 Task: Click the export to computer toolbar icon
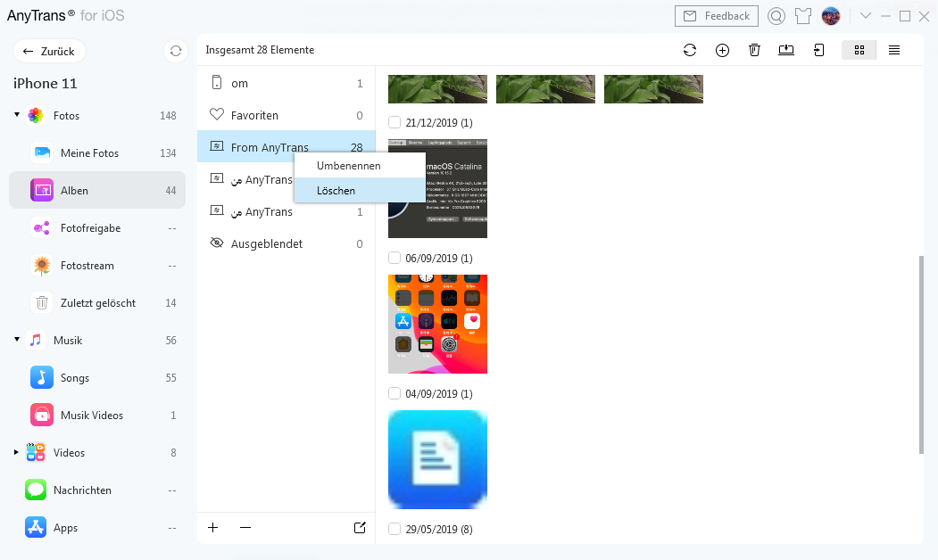point(786,50)
